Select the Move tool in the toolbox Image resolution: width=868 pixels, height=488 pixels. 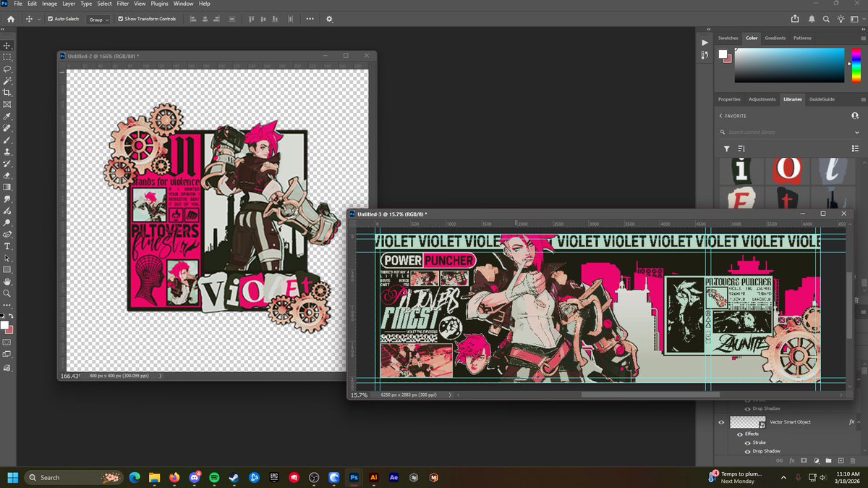[x=7, y=45]
